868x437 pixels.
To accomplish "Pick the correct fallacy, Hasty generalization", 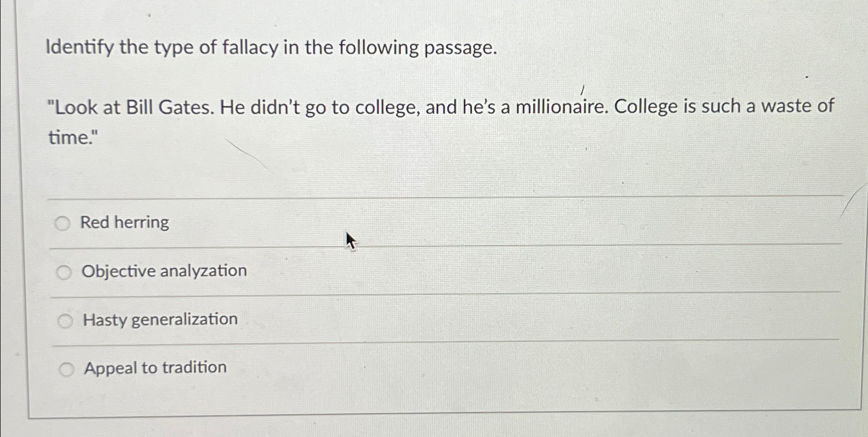I will tap(65, 320).
